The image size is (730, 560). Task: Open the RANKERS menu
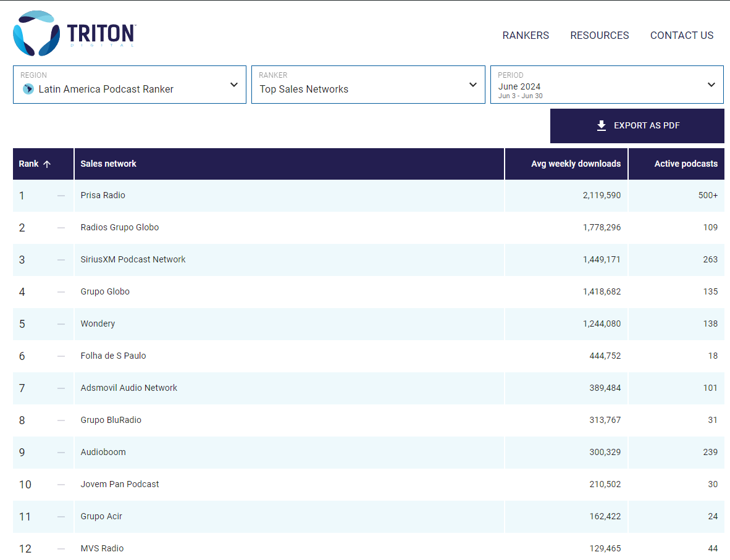[x=526, y=35]
